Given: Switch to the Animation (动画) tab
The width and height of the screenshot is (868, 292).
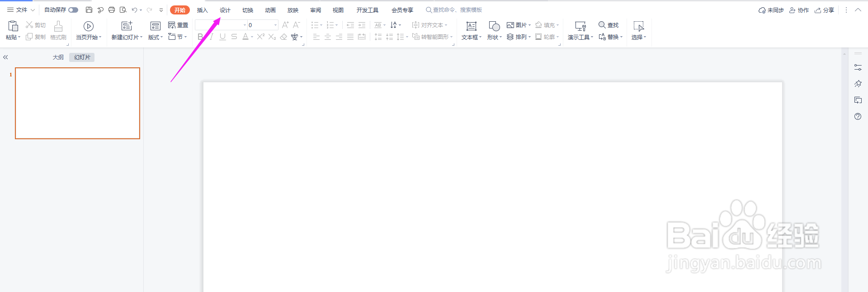Looking at the screenshot, I should point(270,10).
